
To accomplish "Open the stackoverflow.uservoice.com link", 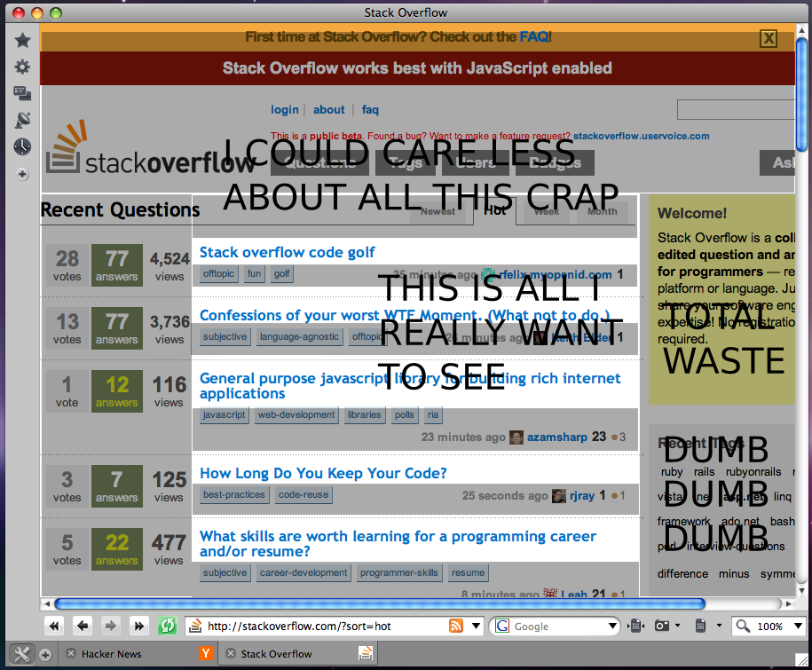I will pyautogui.click(x=641, y=136).
